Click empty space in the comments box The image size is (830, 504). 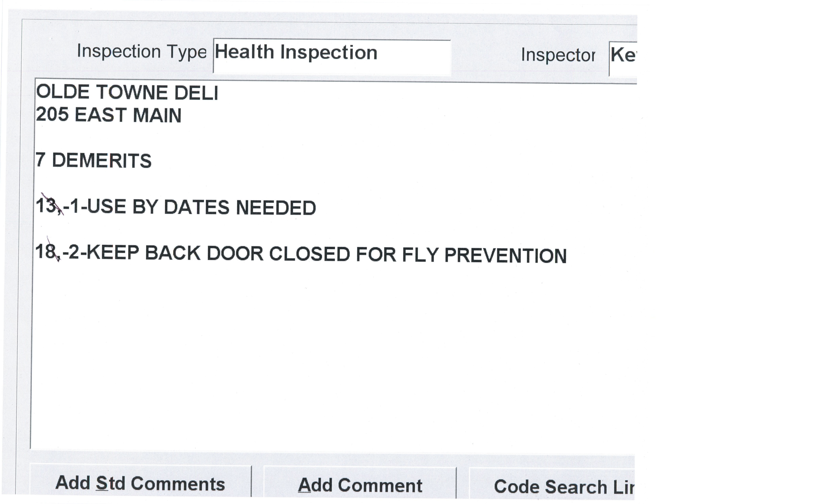click(x=303, y=354)
